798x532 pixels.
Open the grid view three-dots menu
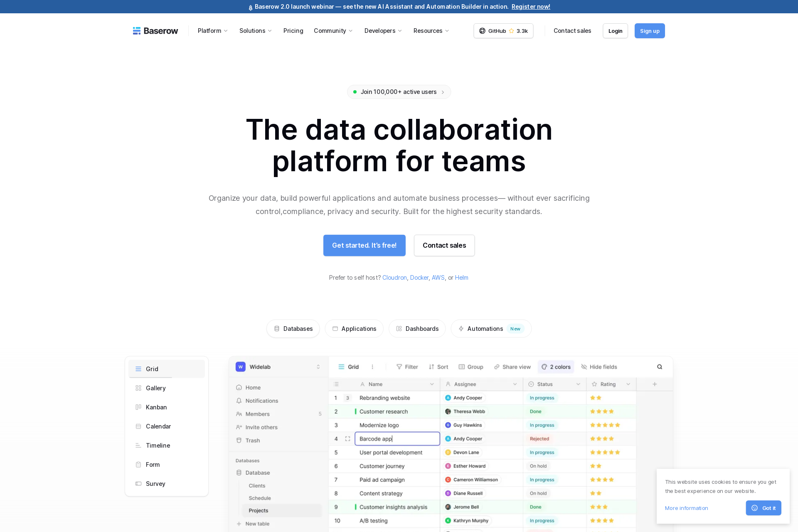click(372, 367)
